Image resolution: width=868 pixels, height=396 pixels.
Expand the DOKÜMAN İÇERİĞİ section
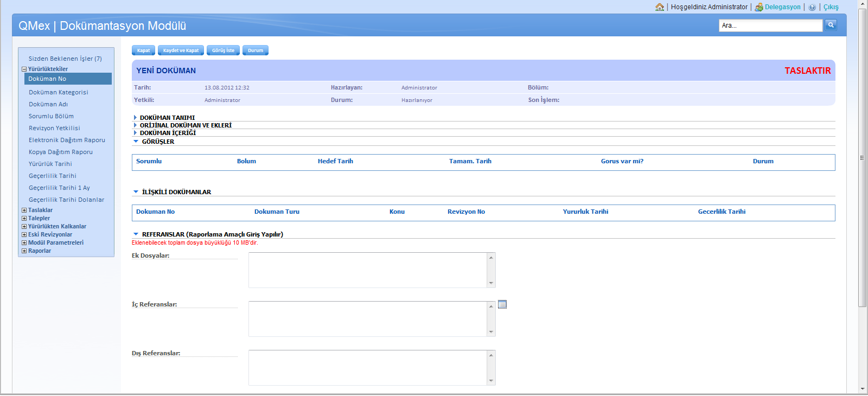point(135,133)
